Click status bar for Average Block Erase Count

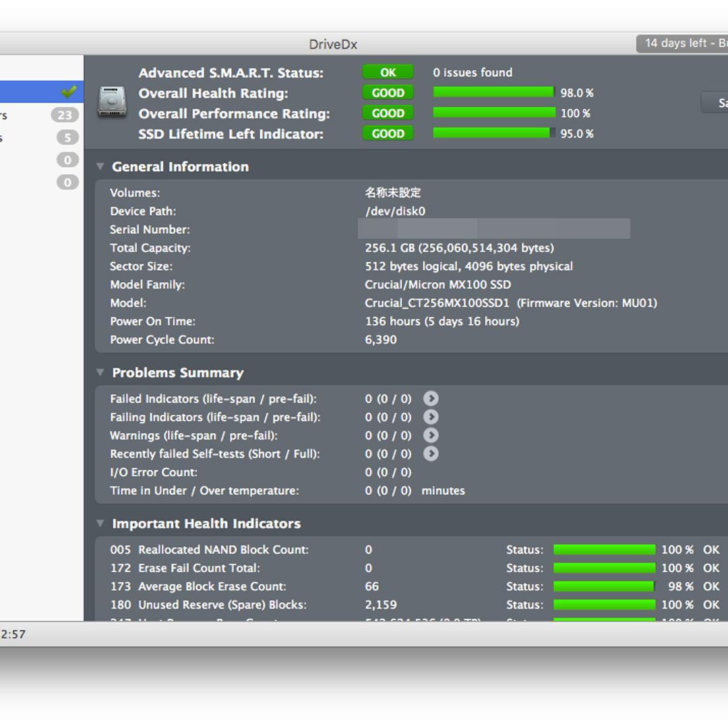pyautogui.click(x=605, y=586)
